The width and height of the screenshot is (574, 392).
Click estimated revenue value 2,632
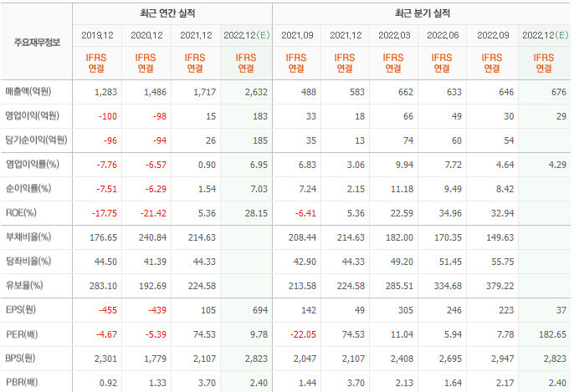(256, 92)
